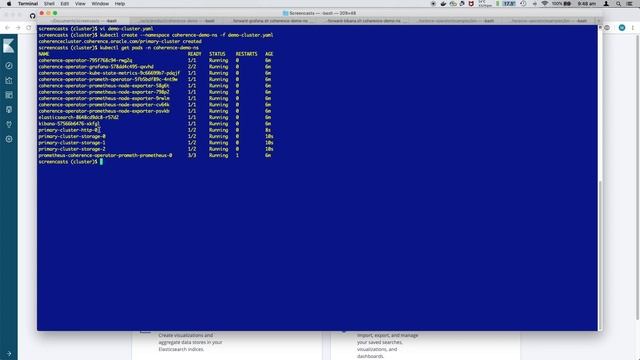Screen dimensions: 640x360
Task: Open the browser three-dot menu
Action: pyautogui.click(x=633, y=28)
